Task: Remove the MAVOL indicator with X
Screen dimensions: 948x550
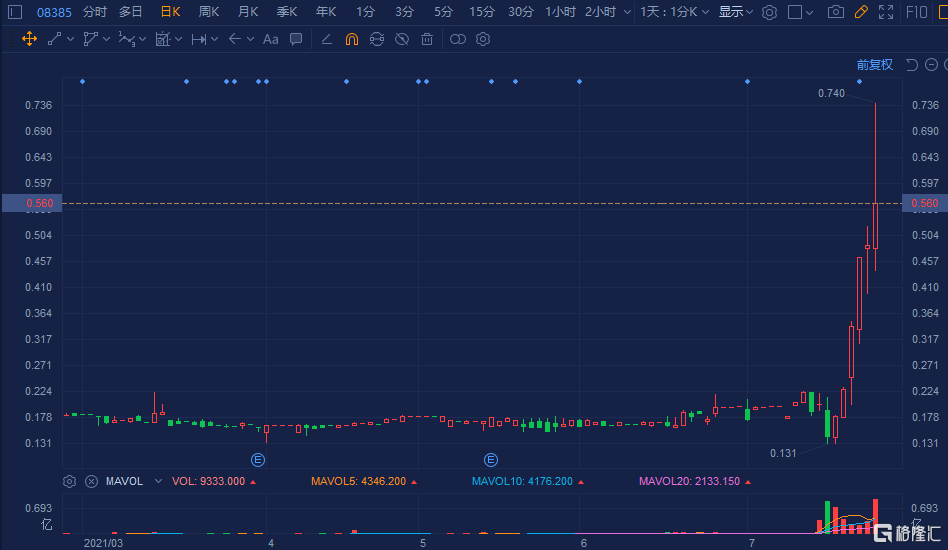Action: coord(92,481)
